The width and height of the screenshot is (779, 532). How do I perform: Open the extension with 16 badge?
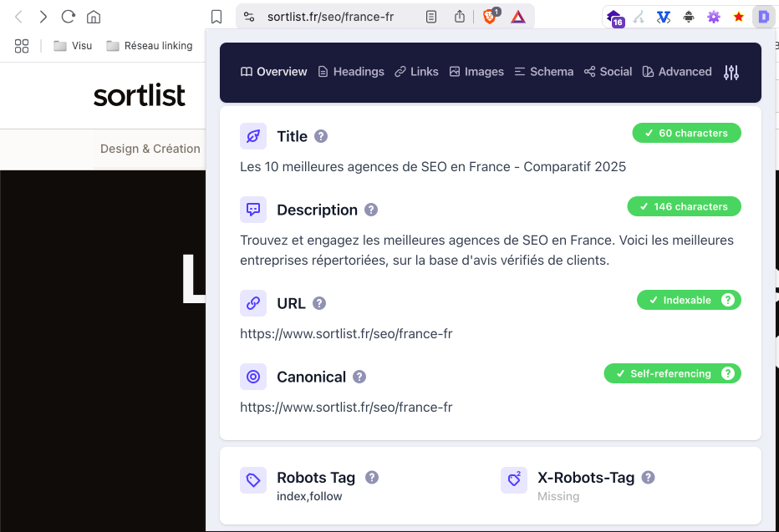(615, 18)
